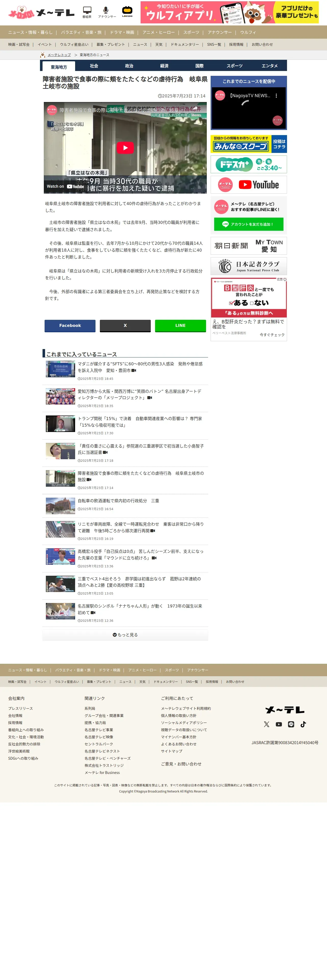Image resolution: width=327 pixels, height=980 pixels.
Task: Open the SNS一覧 submenu link
Action: [214, 45]
